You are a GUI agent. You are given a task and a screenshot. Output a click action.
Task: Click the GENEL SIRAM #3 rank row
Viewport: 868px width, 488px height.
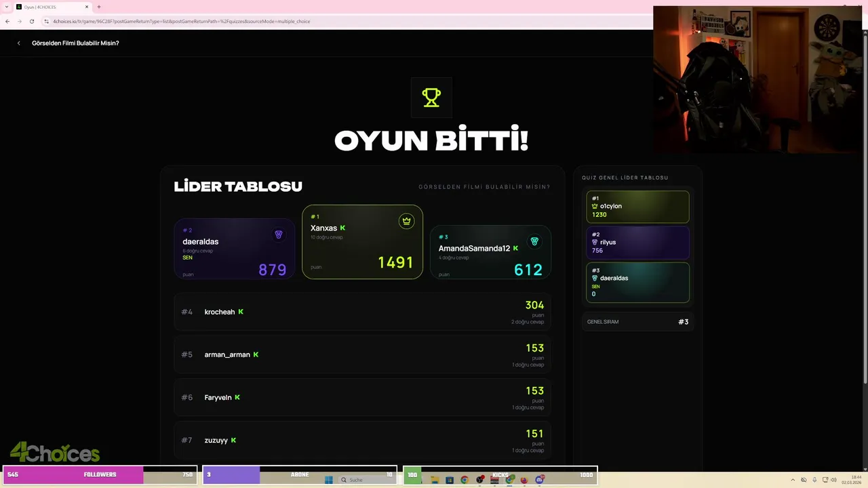click(x=637, y=322)
